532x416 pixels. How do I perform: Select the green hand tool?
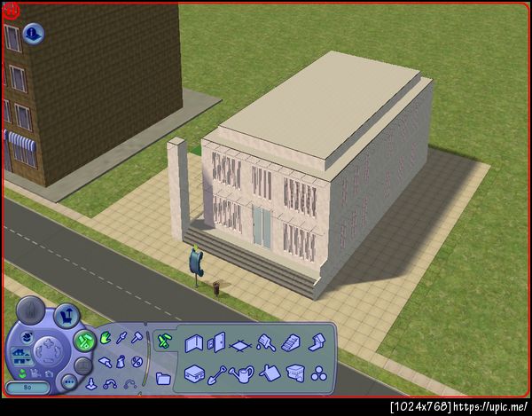pos(106,338)
